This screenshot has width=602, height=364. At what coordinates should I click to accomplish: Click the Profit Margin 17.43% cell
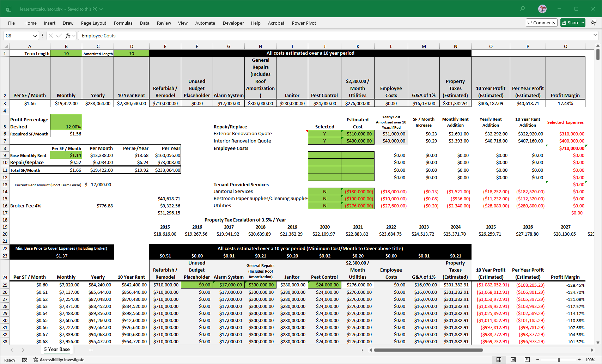pos(565,103)
